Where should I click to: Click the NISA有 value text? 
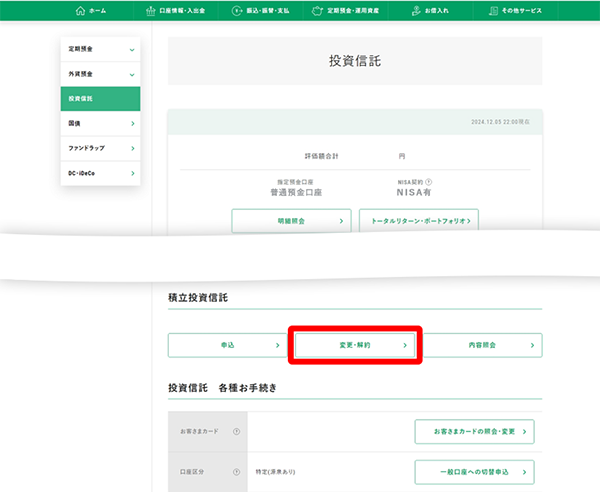pos(414,192)
